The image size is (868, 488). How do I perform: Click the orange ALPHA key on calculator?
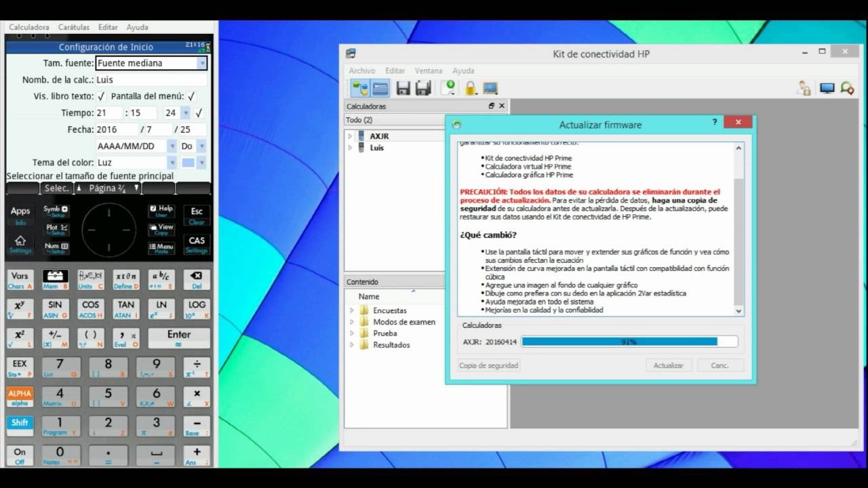20,396
